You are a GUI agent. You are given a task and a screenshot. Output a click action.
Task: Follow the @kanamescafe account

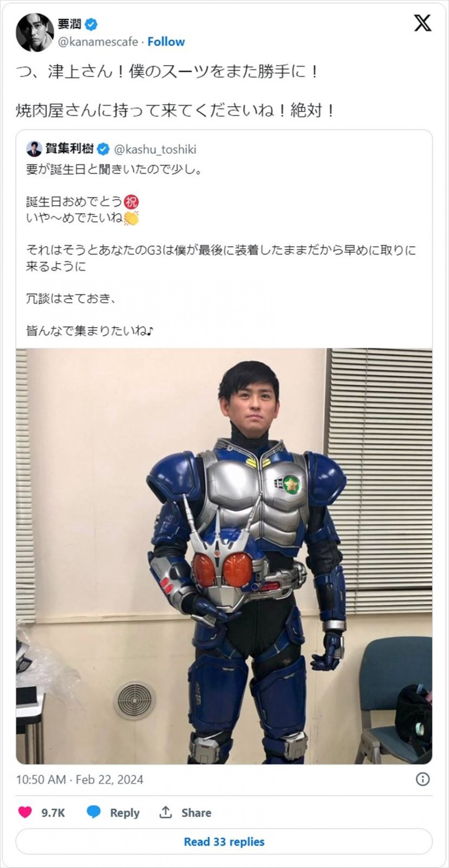[166, 42]
